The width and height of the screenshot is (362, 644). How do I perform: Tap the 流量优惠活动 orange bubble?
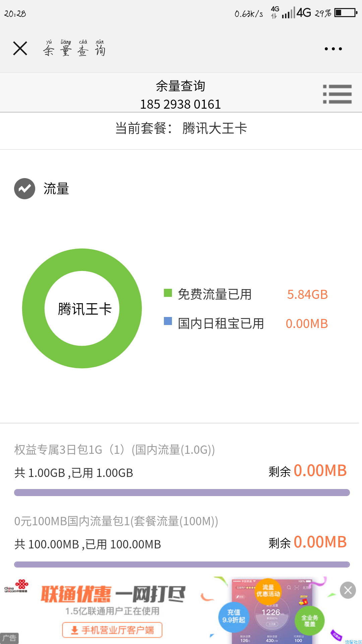point(268,591)
